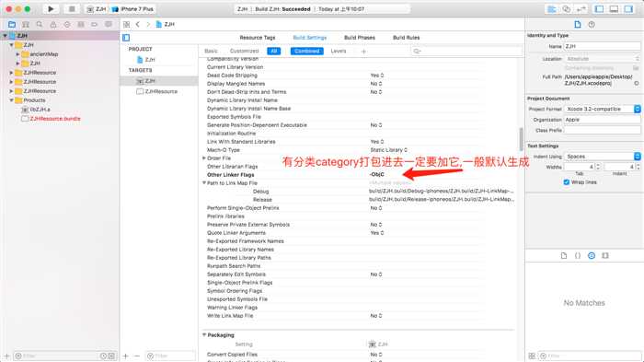Edit the Organization field
The width and height of the screenshot is (644, 362).
pyautogui.click(x=602, y=120)
